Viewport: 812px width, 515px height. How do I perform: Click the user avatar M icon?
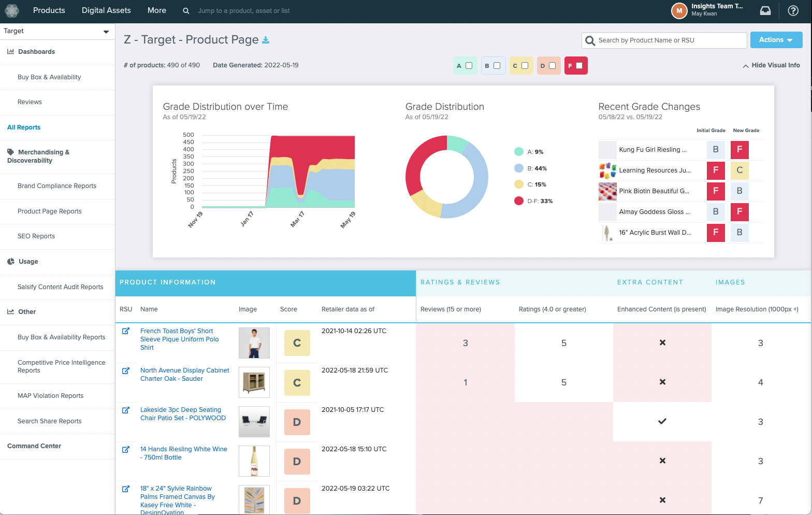coord(679,10)
